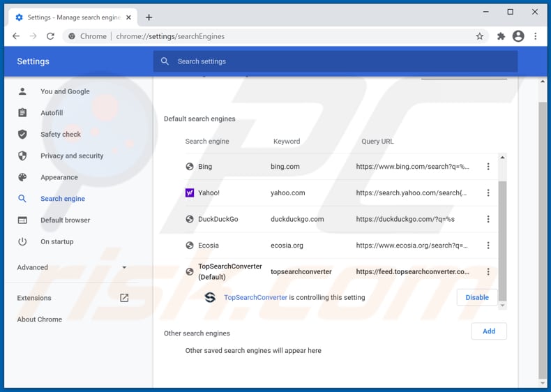Screen dimensions: 551x392
Task: Open the Appearance section
Action: pos(59,177)
